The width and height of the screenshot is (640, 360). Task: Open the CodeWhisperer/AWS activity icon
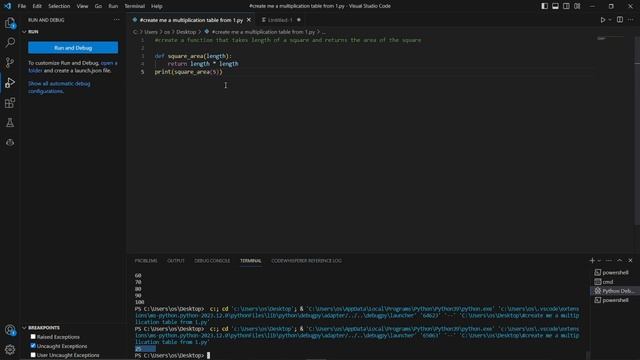click(10, 142)
